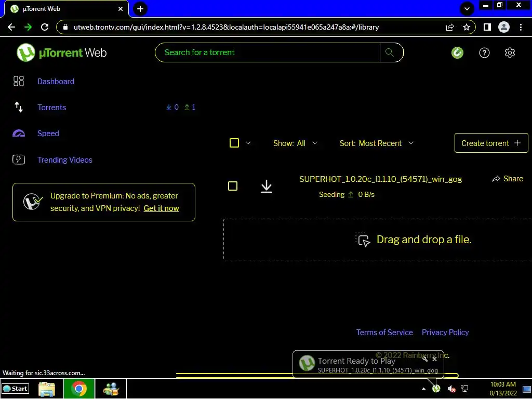Open Trending Videos

click(x=65, y=160)
